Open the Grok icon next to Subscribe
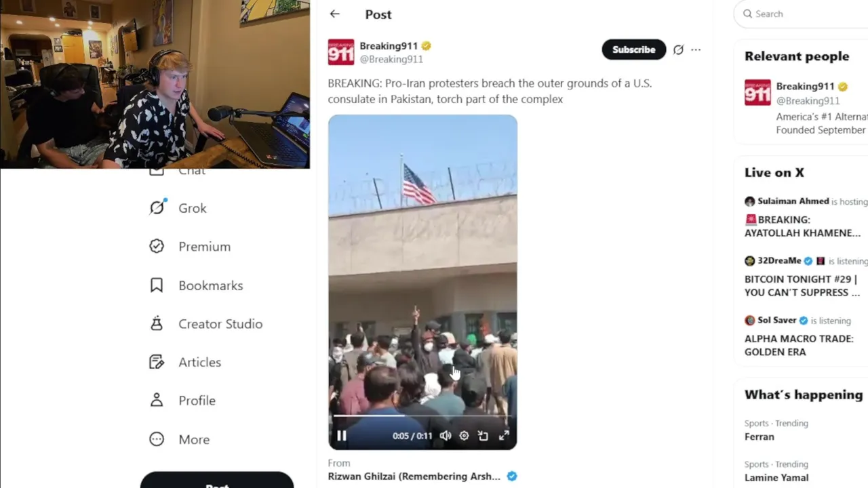Viewport: 868px width, 488px height. (678, 49)
